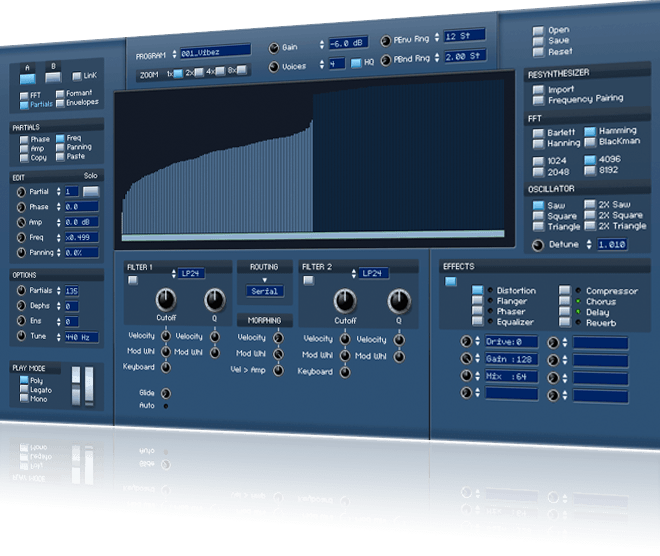The width and height of the screenshot is (660, 556).
Task: Enable Frequency Pairing in Resynthesizer
Action: pos(539,99)
